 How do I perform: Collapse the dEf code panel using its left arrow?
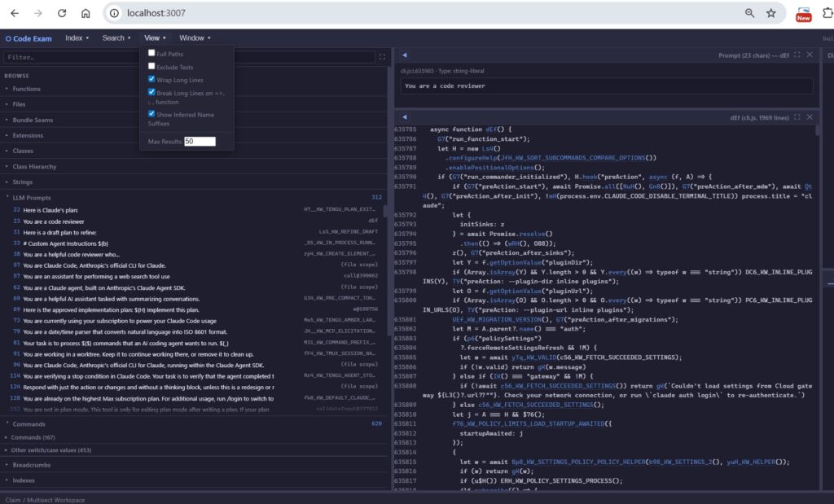coord(404,117)
